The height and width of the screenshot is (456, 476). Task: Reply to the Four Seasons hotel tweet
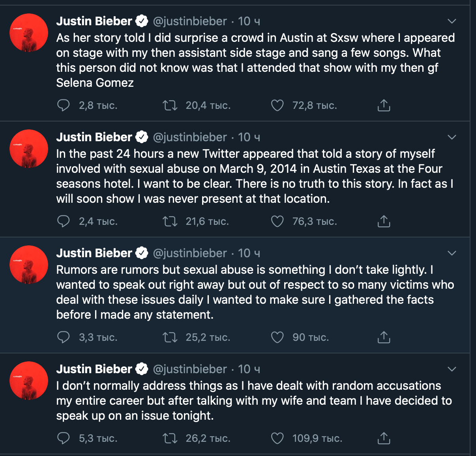tap(64, 221)
